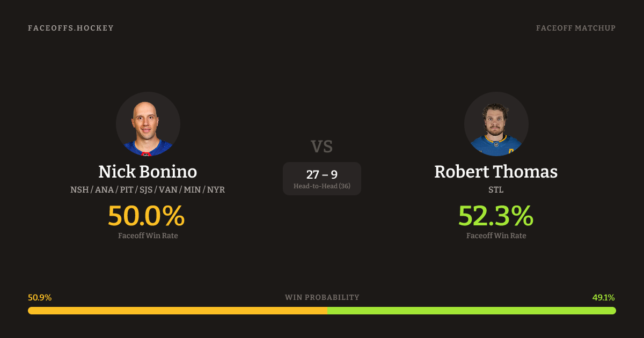Click the VS text between players
Screen dimensions: 644x338
(322, 146)
